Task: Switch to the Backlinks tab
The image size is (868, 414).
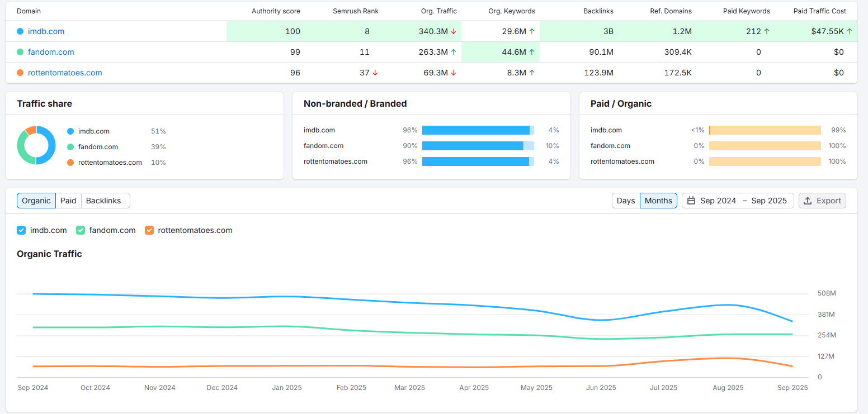Action: pos(102,200)
